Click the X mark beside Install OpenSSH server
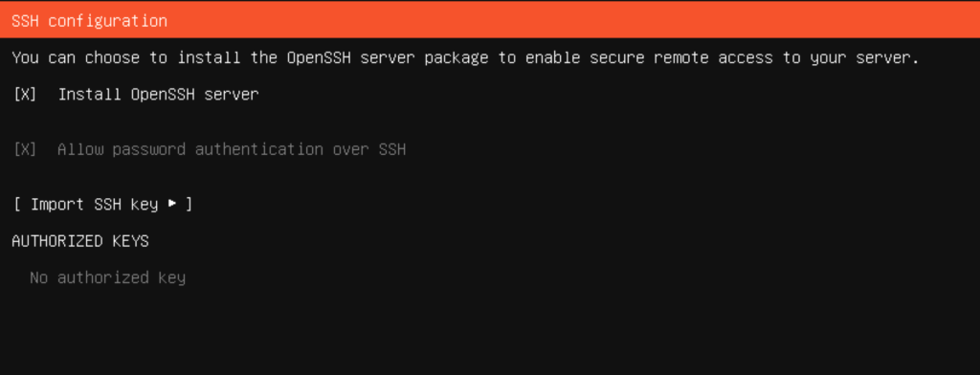Viewport: 980px width, 375px height. tap(25, 95)
